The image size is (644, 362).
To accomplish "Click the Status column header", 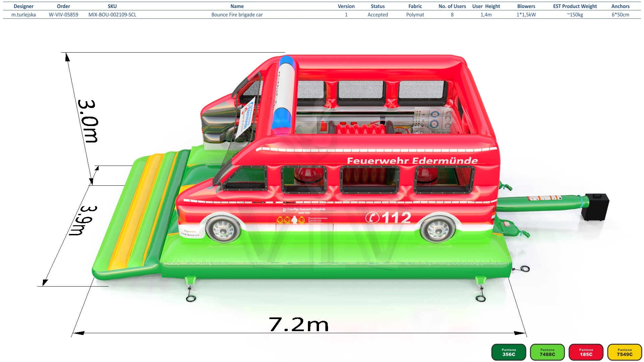I will (x=378, y=6).
